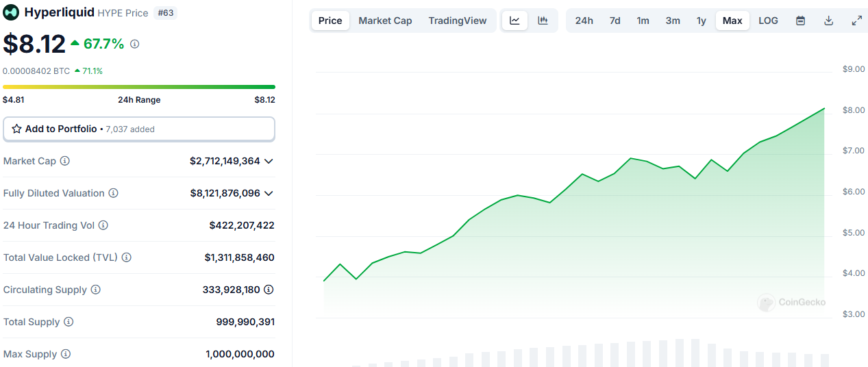Screen dimensions: 868x367
Task: Switch to the Market Cap tab
Action: (385, 21)
